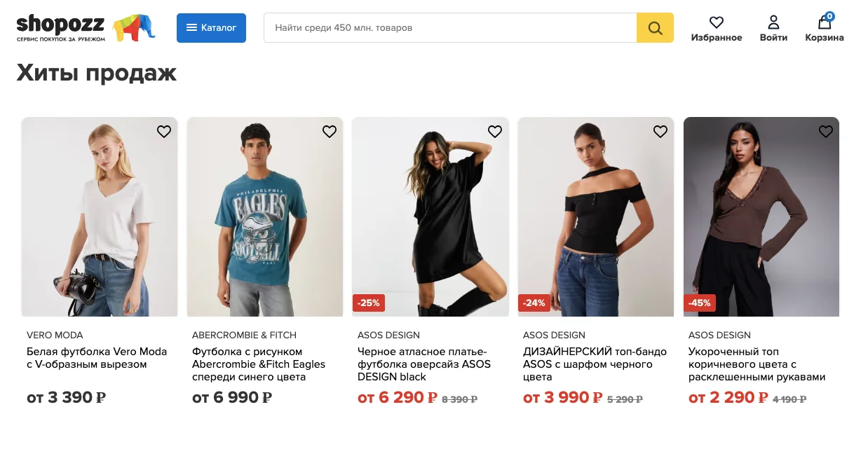This screenshot has height=449, width=868.
Task: Click the yellow search magnifier button
Action: [x=655, y=28]
